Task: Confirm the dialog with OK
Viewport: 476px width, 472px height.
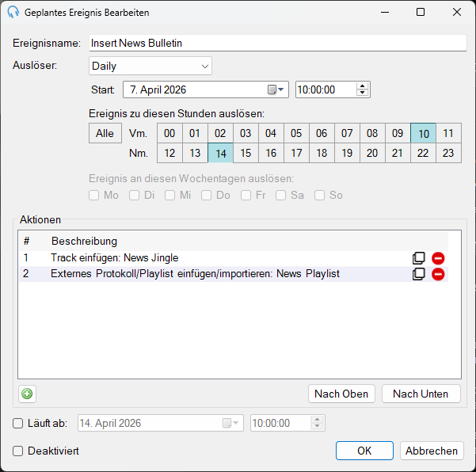Action: click(x=364, y=451)
